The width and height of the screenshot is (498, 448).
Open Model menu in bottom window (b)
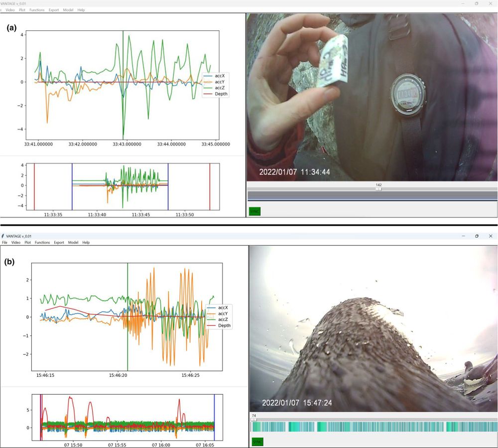point(73,242)
